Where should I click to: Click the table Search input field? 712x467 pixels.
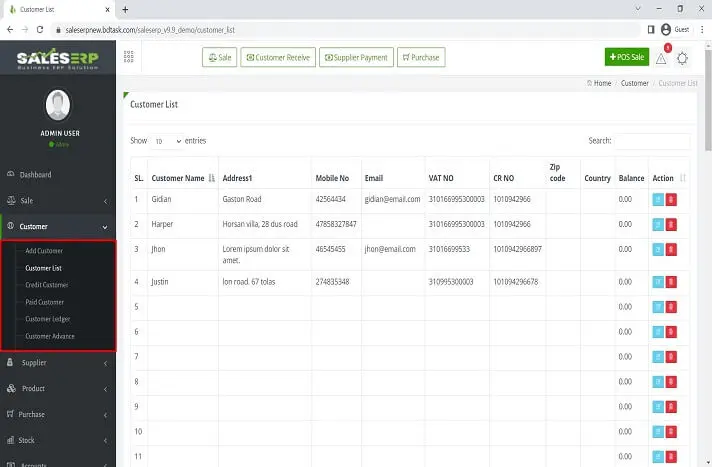coord(652,142)
